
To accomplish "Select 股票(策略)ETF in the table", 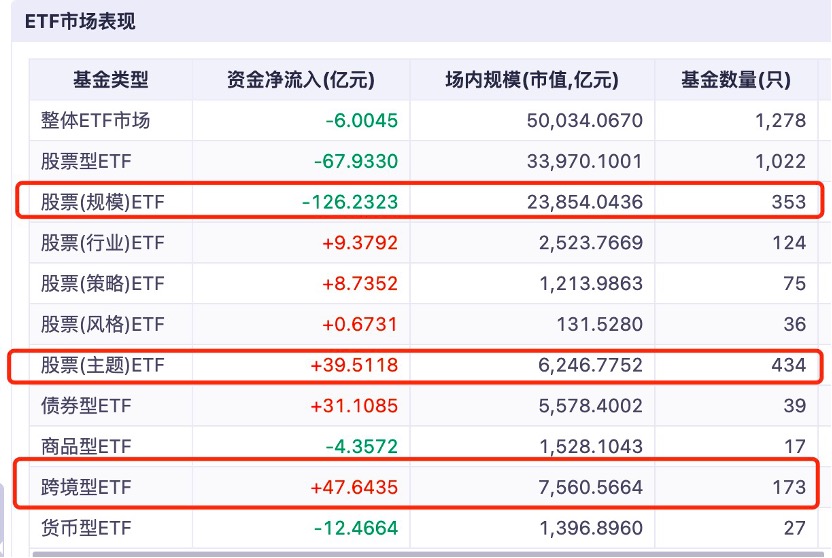I will point(102,284).
